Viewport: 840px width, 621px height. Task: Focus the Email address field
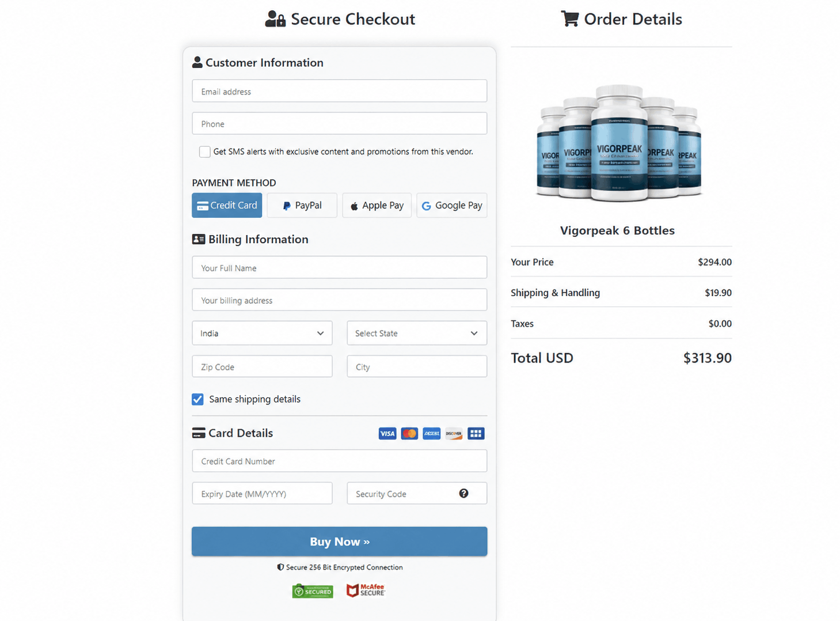pyautogui.click(x=340, y=91)
